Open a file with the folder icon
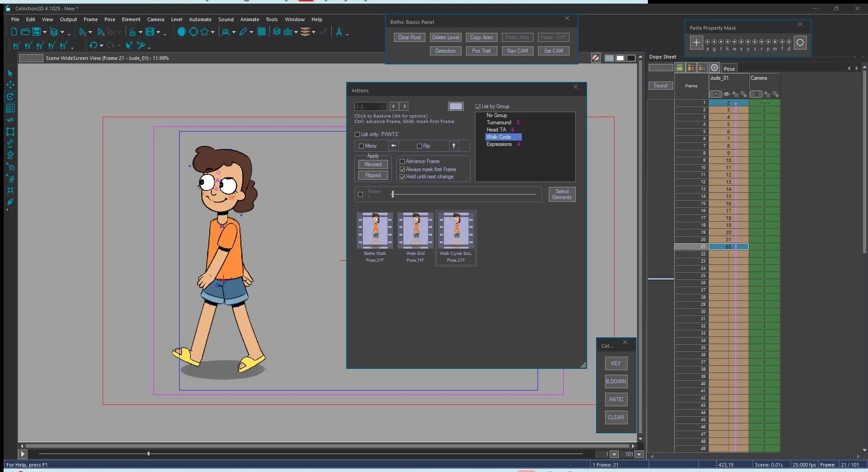Screen dimensions: 868x472 coord(25,32)
